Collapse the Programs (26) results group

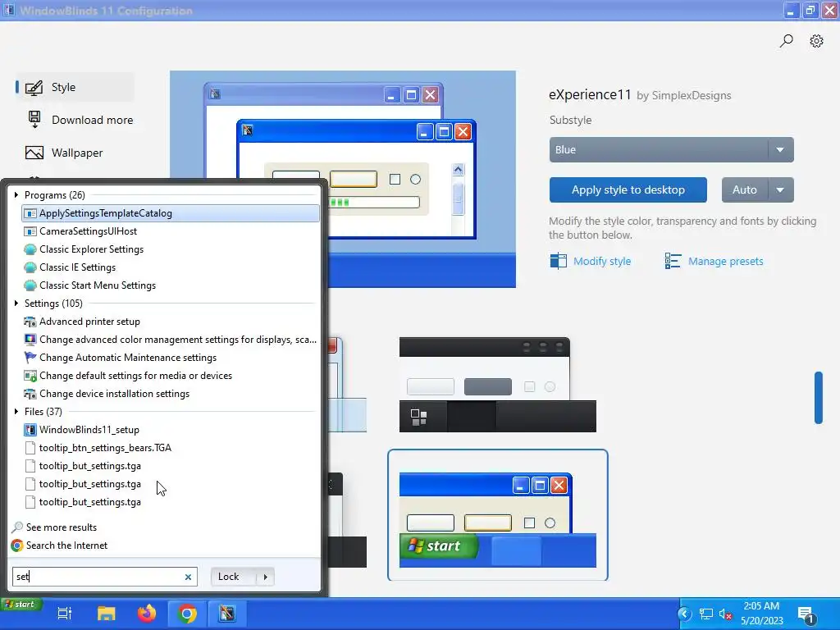point(16,195)
